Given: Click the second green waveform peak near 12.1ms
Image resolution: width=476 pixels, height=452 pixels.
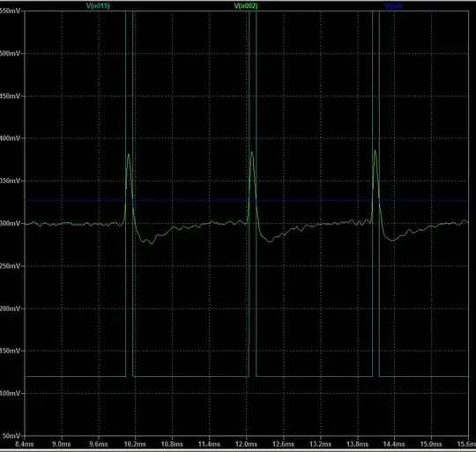Looking at the screenshot, I should pyautogui.click(x=251, y=152).
